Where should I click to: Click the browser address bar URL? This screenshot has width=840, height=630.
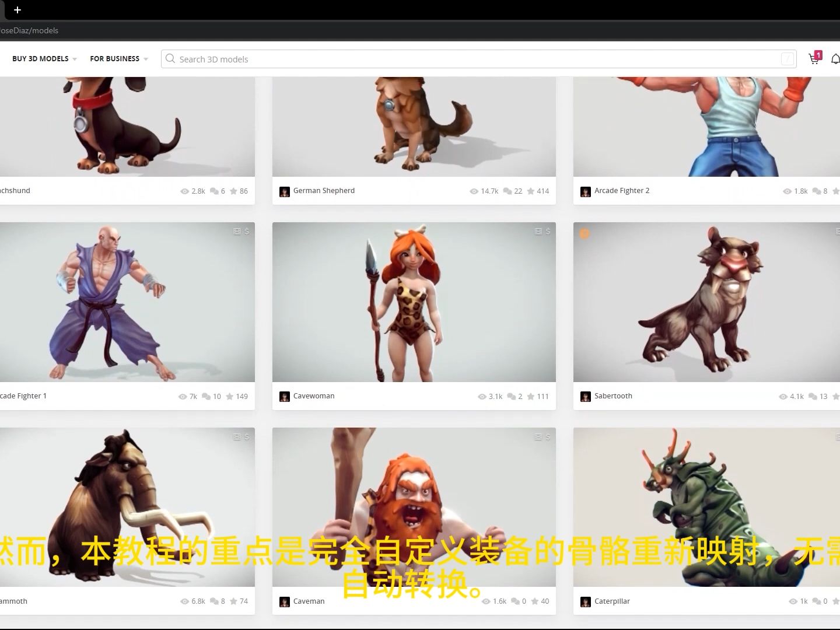[x=29, y=30]
